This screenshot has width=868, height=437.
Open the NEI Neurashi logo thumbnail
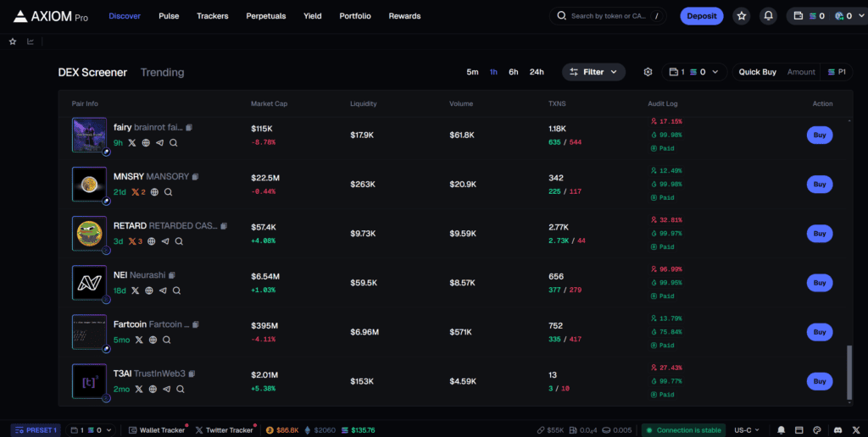click(89, 283)
